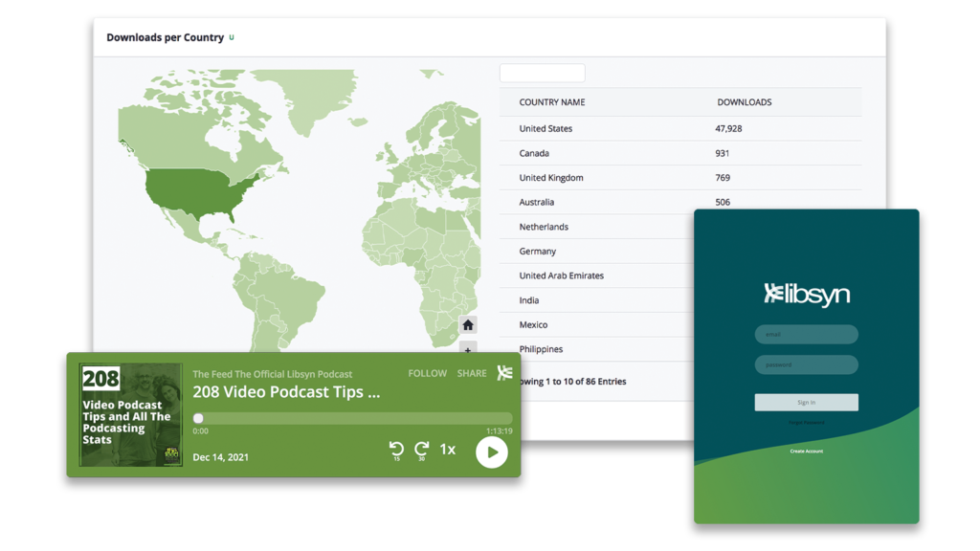This screenshot has height=551, width=980.
Task: Click the map home reset icon
Action: 468,325
